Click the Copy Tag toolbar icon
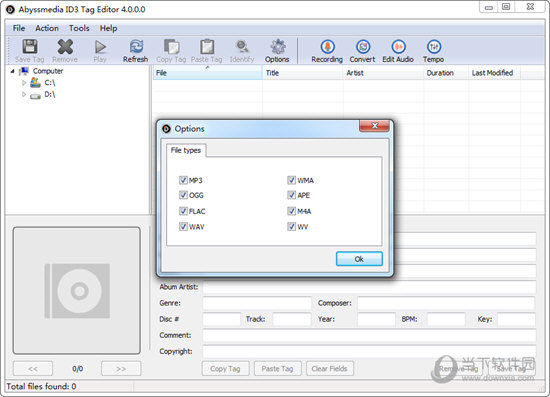550x397 pixels. point(172,47)
